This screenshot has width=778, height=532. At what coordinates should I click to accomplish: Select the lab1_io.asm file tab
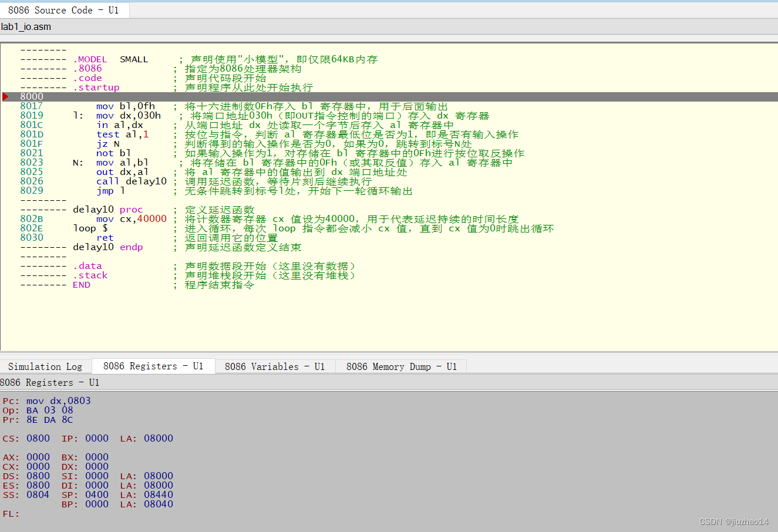(x=26, y=26)
